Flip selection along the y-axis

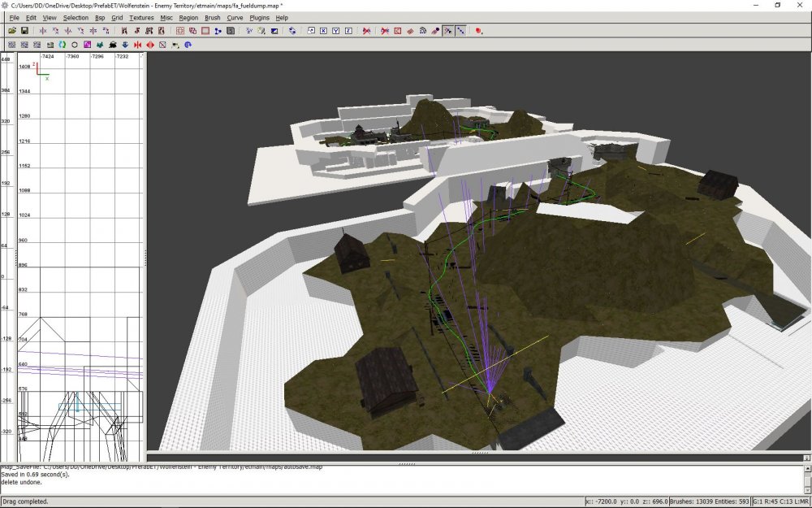point(68,31)
